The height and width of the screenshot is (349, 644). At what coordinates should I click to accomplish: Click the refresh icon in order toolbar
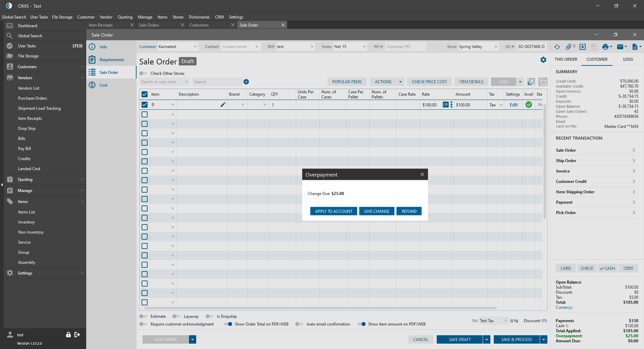557,47
